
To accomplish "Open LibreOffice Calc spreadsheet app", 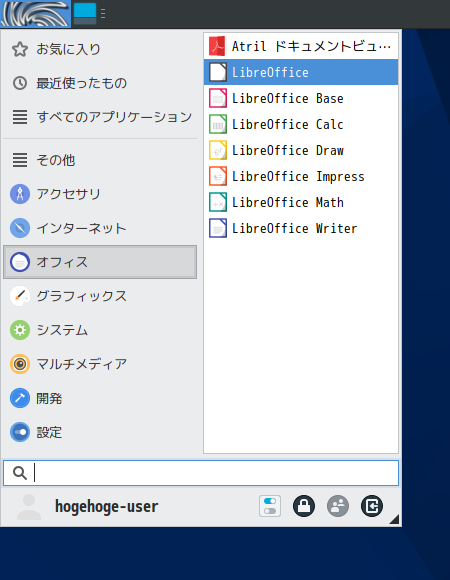I will click(301, 124).
